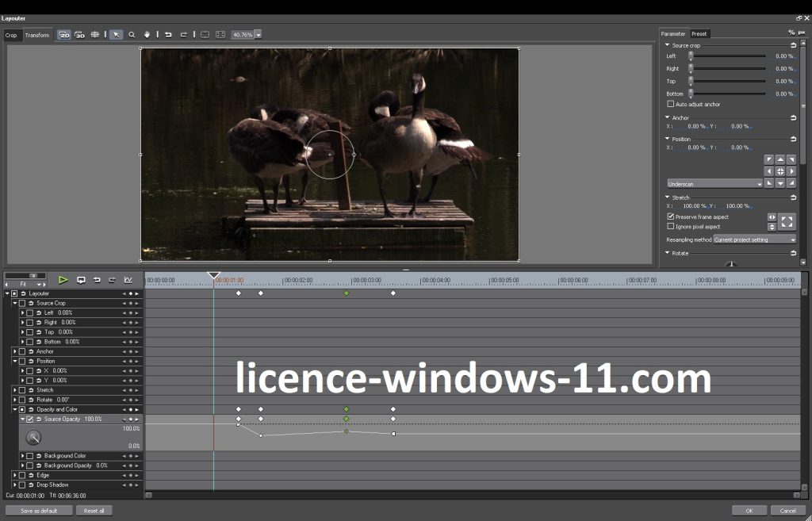Open the Resampling method dropdown
Viewport: 812px width, 521px height.
point(754,239)
